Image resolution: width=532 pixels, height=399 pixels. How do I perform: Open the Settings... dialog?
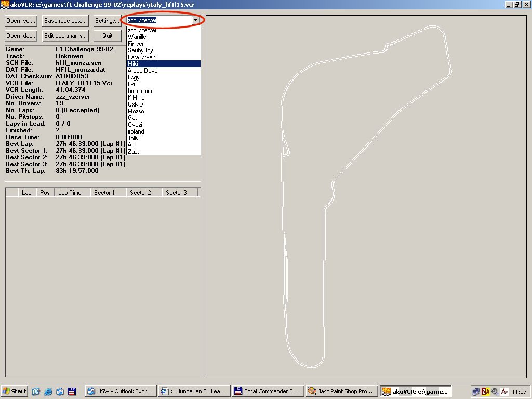tap(107, 21)
